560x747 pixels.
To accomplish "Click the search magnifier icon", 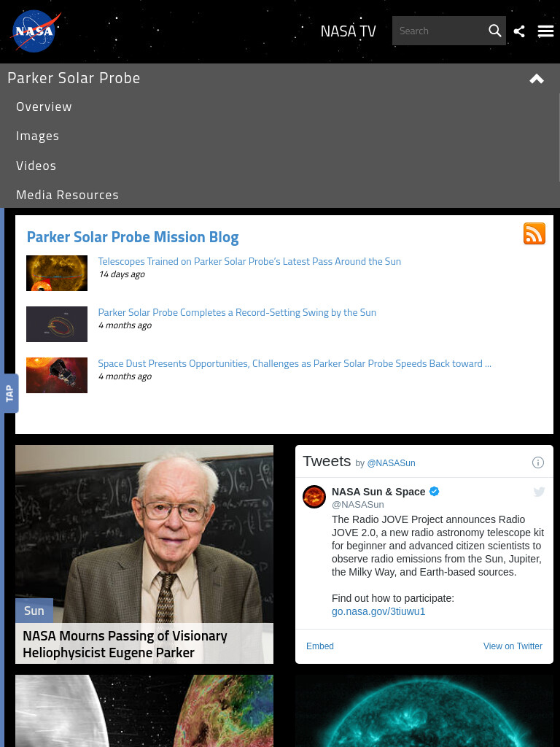I will (x=495, y=31).
